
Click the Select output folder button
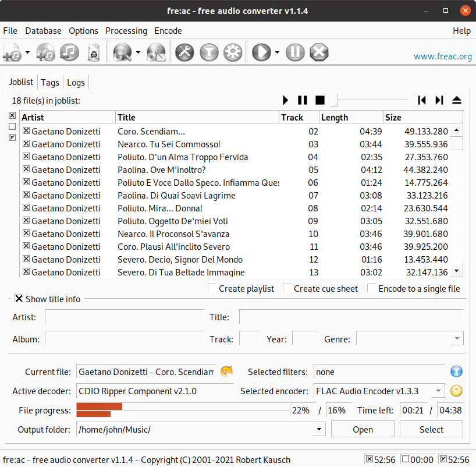[x=431, y=429]
